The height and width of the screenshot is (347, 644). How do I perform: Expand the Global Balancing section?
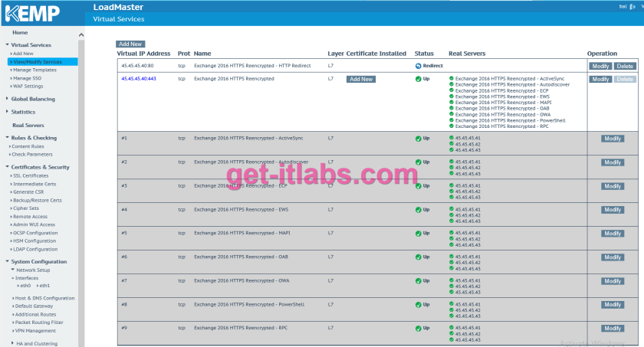click(x=7, y=99)
